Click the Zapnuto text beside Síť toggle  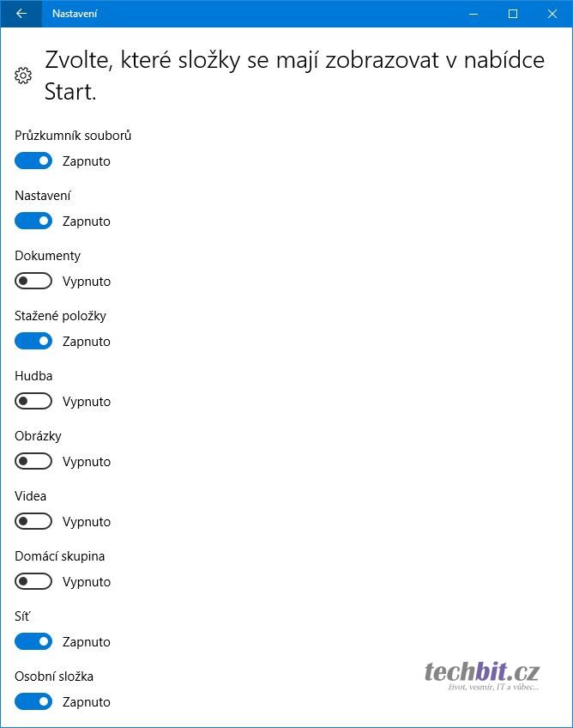(86, 642)
